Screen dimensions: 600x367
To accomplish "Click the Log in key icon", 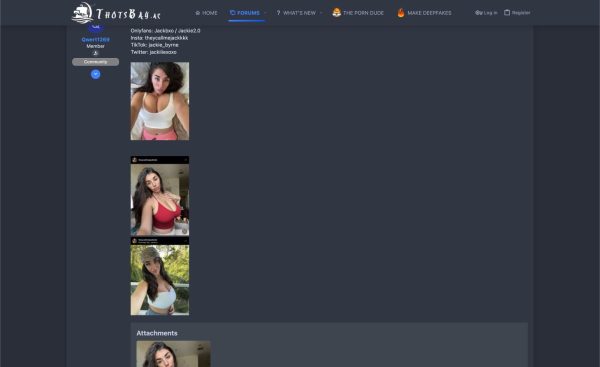I will (x=478, y=13).
